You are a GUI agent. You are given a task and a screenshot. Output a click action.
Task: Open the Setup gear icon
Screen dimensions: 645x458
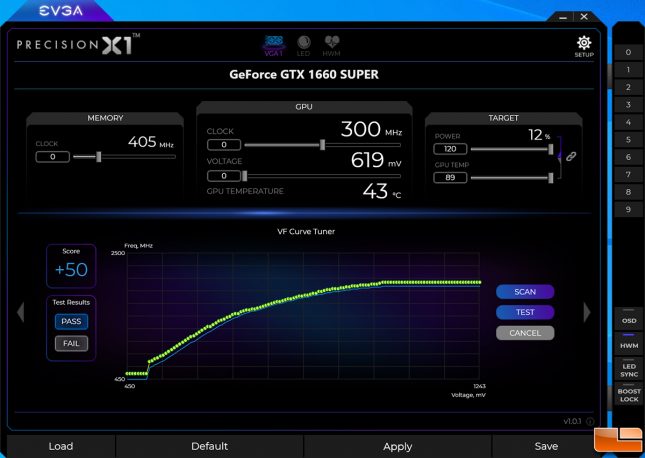[x=584, y=46]
